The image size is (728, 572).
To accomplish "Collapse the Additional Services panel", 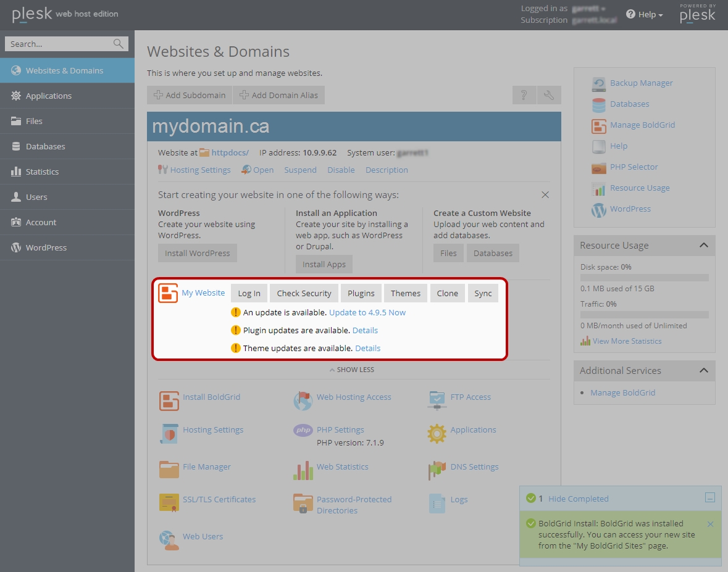I will tap(704, 370).
